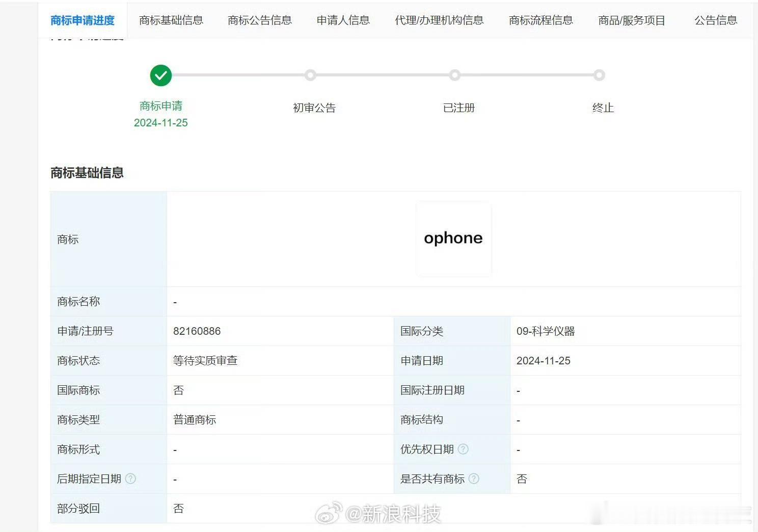Click the 国际注册日期 label cell

point(452,390)
